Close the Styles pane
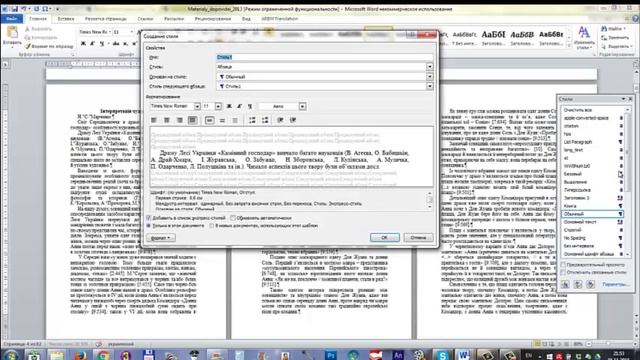Viewport: 640px width, 360px height. pos(630,99)
